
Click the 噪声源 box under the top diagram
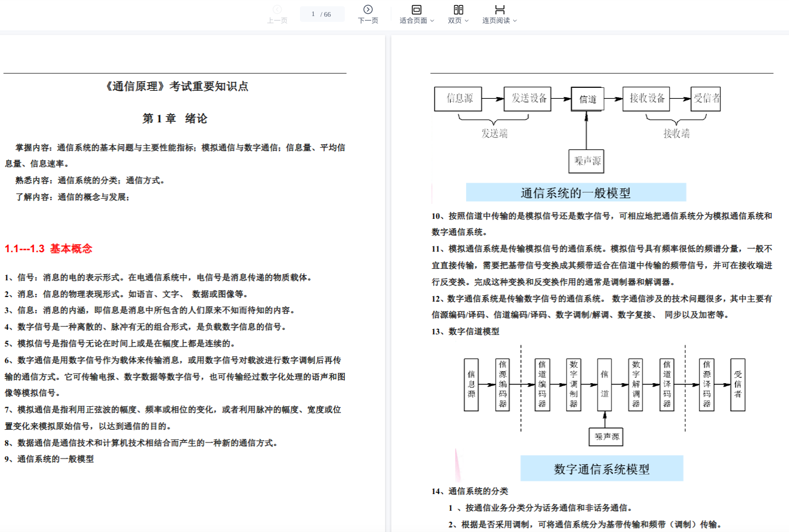(587, 161)
